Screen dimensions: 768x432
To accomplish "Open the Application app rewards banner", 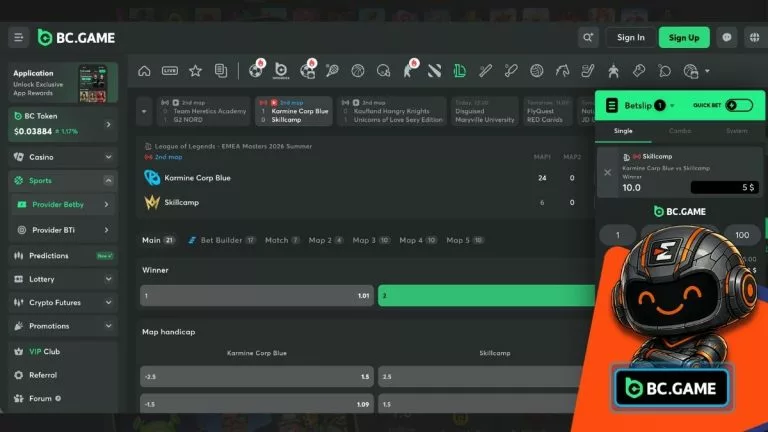I will click(63, 83).
